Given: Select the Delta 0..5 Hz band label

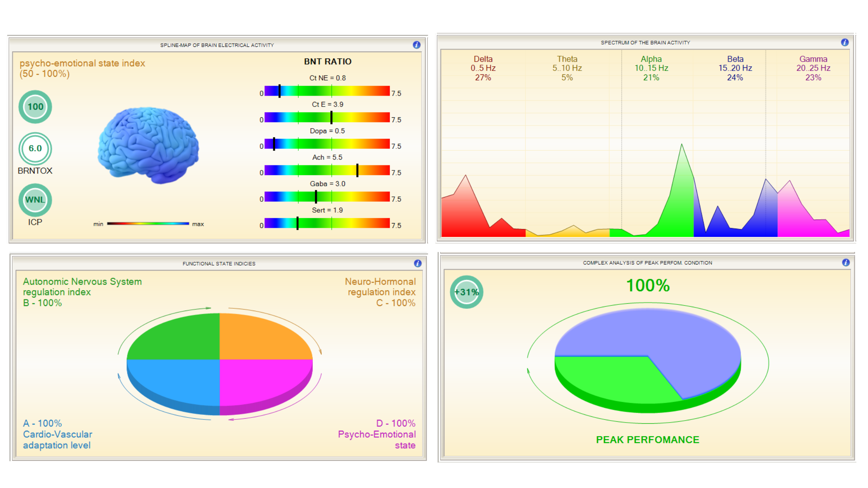Looking at the screenshot, I should tap(483, 68).
